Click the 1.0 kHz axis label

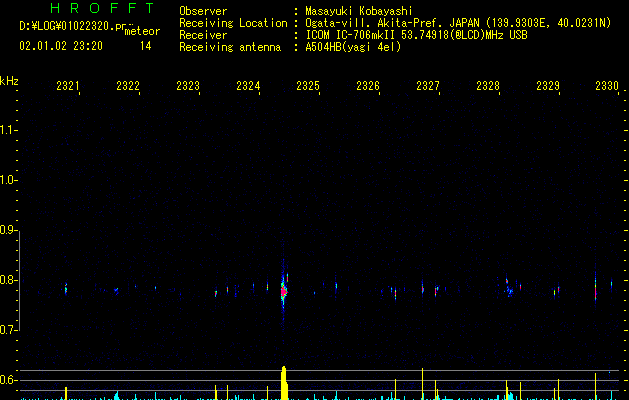pyautogui.click(x=8, y=180)
